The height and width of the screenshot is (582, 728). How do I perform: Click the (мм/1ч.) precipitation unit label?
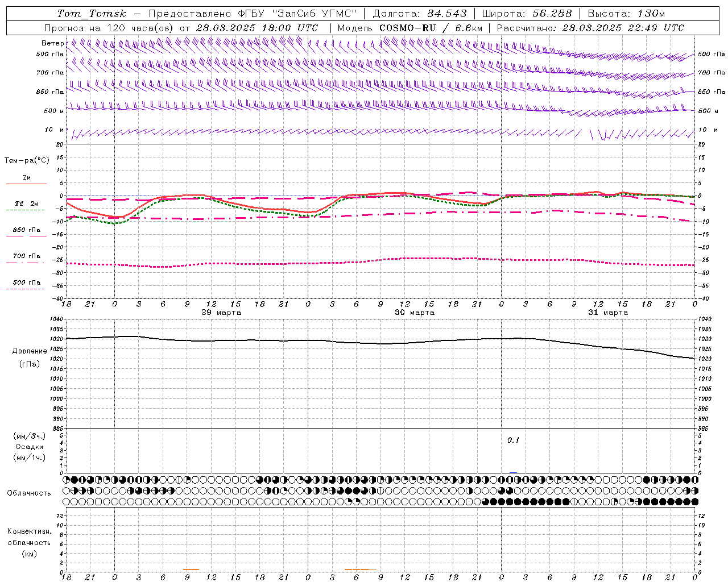tap(30, 458)
